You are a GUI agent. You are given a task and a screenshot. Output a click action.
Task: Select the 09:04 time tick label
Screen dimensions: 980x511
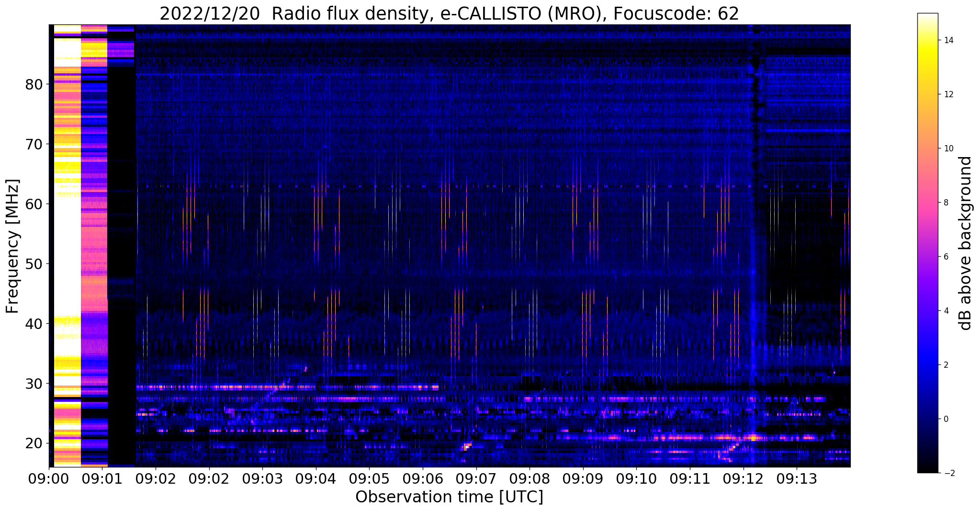pyautogui.click(x=315, y=479)
